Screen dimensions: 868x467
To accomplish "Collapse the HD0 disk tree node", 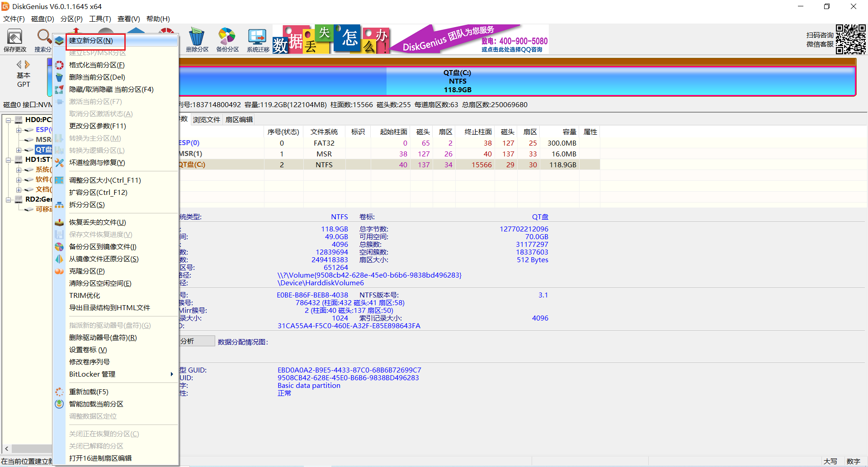I will point(9,120).
